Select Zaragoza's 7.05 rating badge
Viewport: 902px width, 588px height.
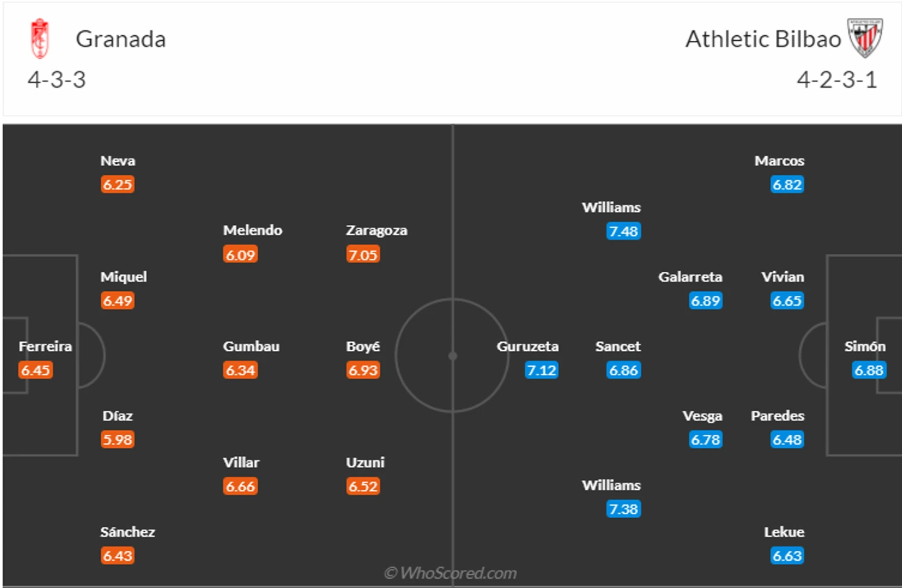tap(363, 254)
